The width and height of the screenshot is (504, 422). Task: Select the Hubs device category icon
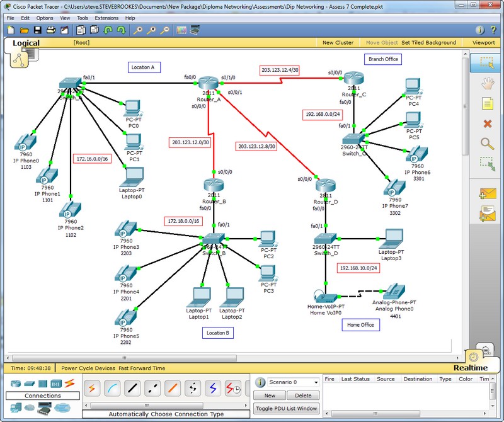coord(42,384)
